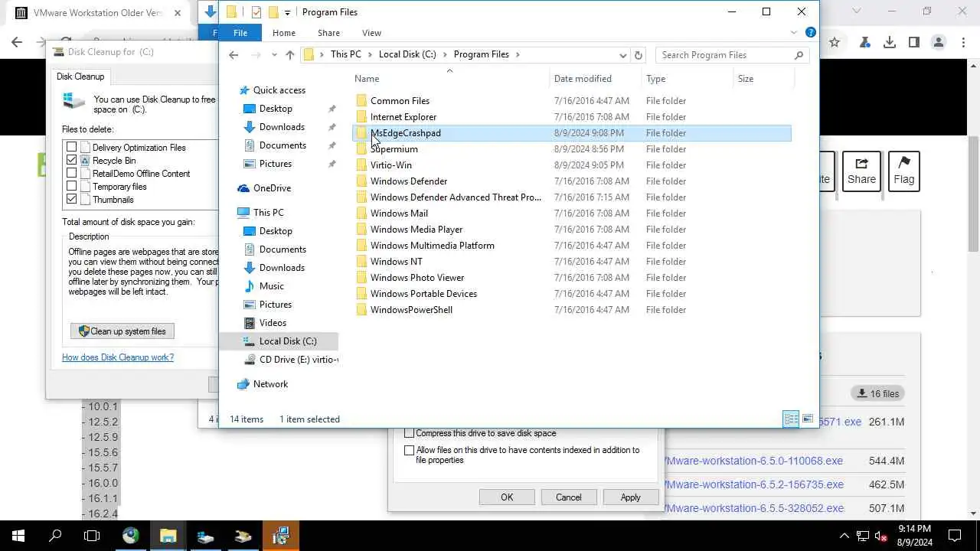Open Customize Quick Access Toolbar dropdown
Screen dimensions: 980x551
coord(288,12)
